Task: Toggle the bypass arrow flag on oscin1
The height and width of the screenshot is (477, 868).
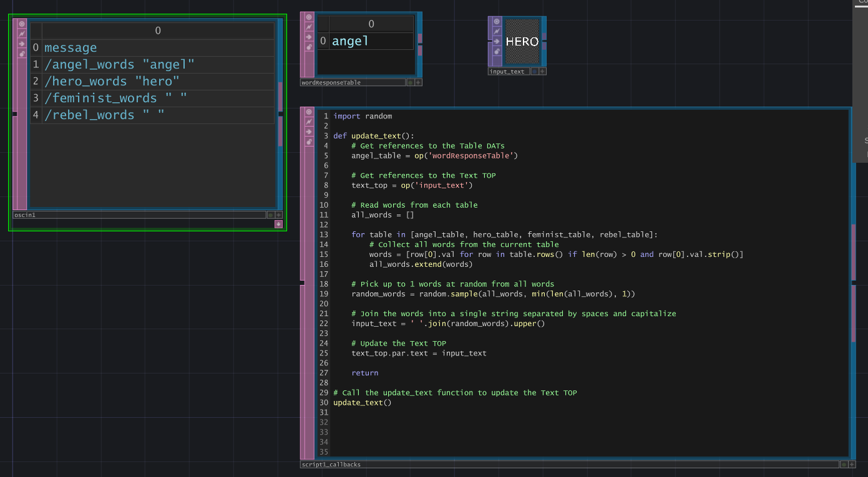Action: [22, 44]
